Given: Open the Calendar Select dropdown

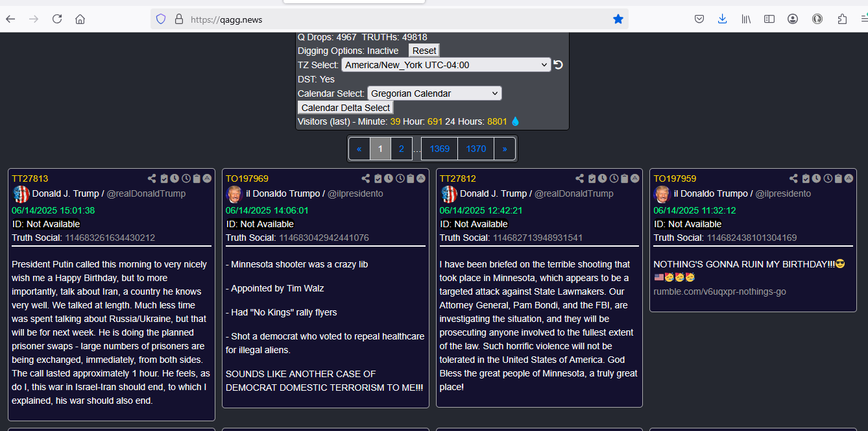Looking at the screenshot, I should [435, 93].
